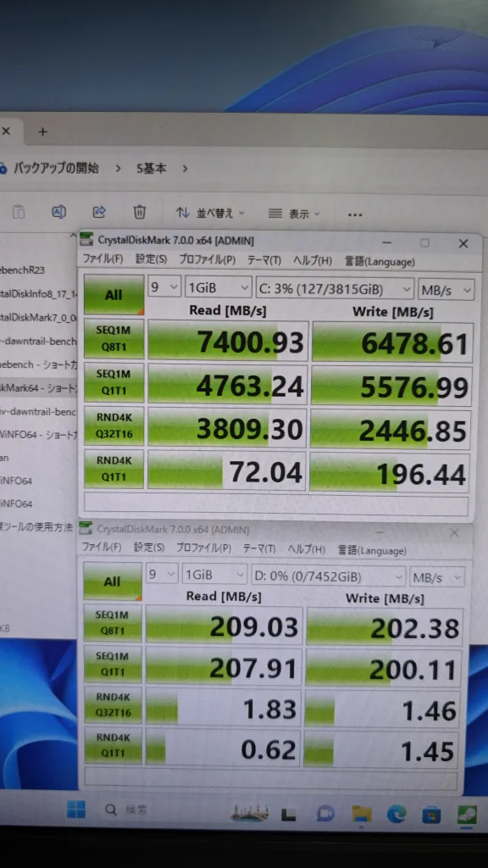
Task: Click the comment box in D: drive window
Action: pyautogui.click(x=270, y=780)
